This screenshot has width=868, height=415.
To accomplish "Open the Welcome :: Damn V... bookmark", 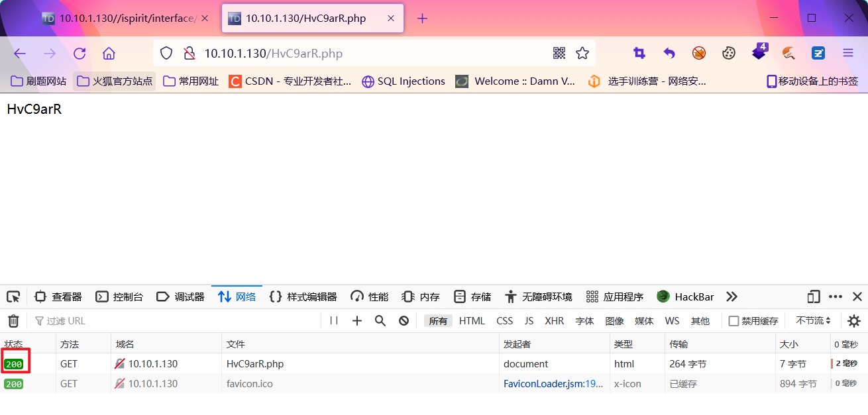I will (515, 81).
